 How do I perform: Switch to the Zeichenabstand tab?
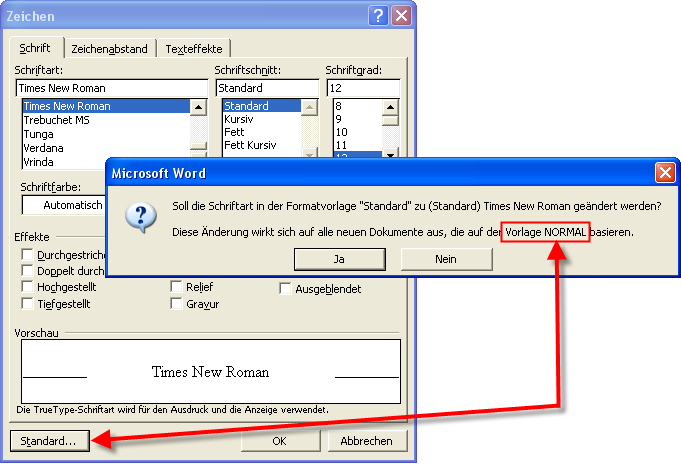[109, 49]
